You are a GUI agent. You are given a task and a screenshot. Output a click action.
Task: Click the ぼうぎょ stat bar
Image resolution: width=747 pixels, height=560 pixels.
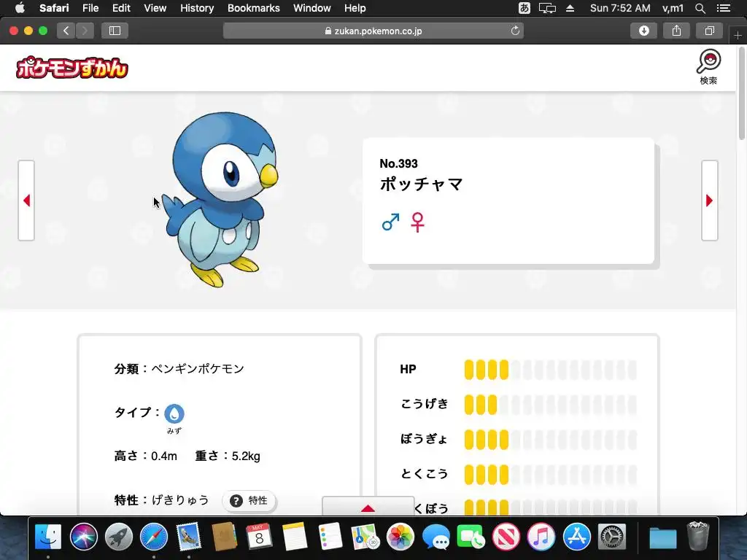pyautogui.click(x=550, y=440)
